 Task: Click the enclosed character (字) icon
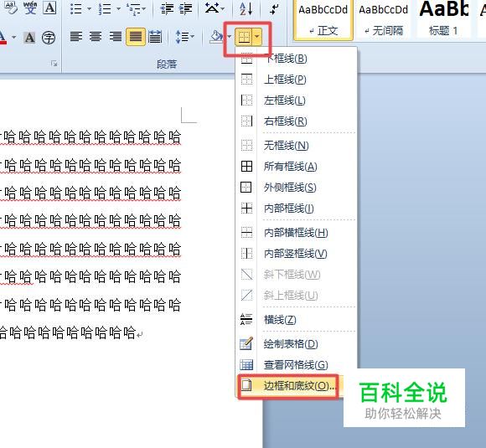tap(49, 38)
